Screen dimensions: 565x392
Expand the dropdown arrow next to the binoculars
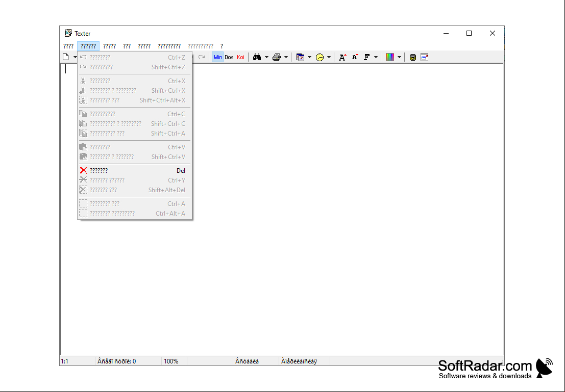[x=266, y=57]
